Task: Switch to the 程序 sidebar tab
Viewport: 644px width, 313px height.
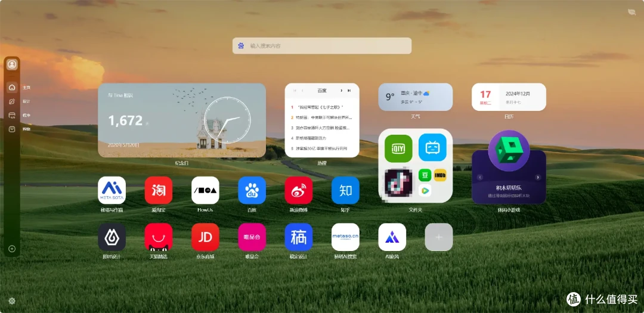Action: pos(12,115)
